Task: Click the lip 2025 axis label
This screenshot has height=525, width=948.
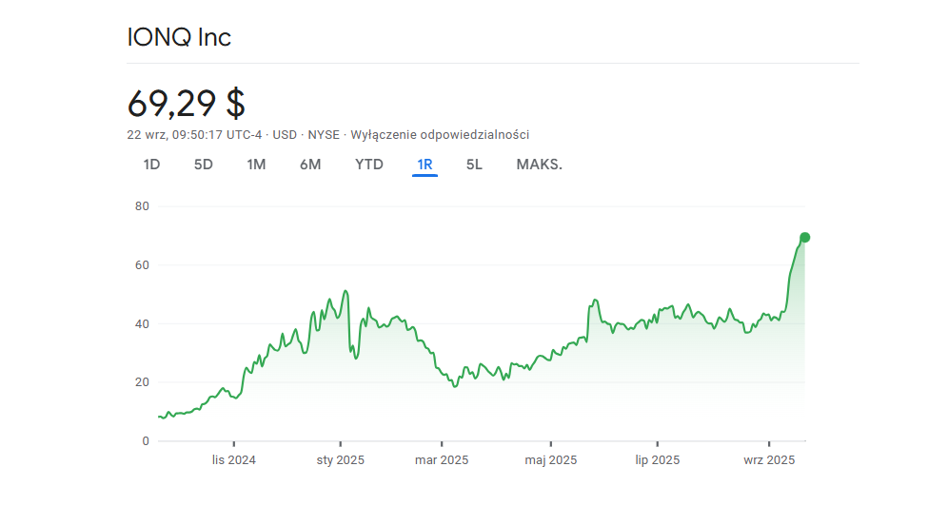Action: (657, 460)
